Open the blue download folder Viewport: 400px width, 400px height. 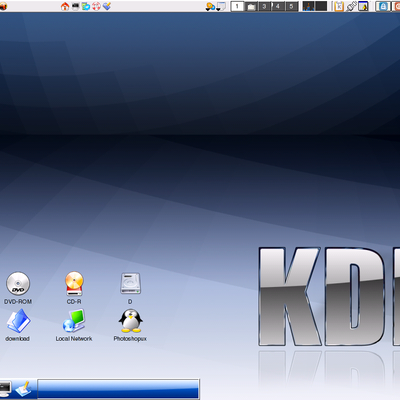click(x=18, y=325)
